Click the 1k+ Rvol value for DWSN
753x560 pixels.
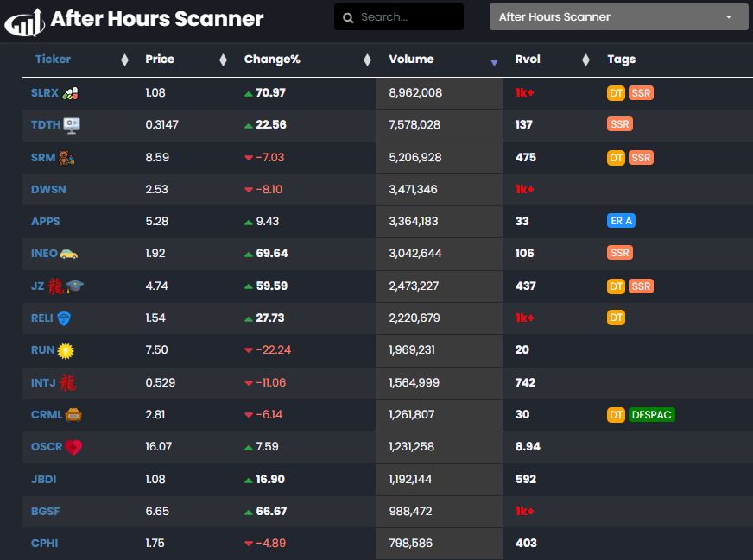coord(524,189)
